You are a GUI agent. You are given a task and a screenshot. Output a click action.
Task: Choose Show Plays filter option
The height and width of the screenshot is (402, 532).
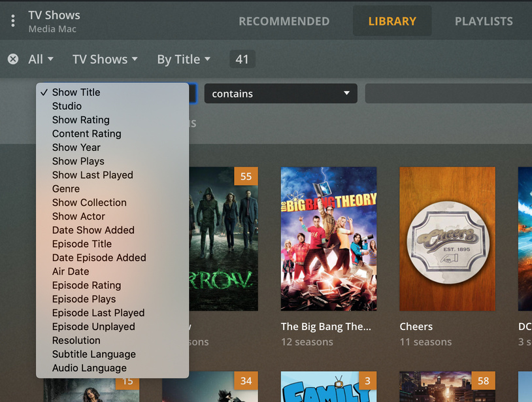112,161
